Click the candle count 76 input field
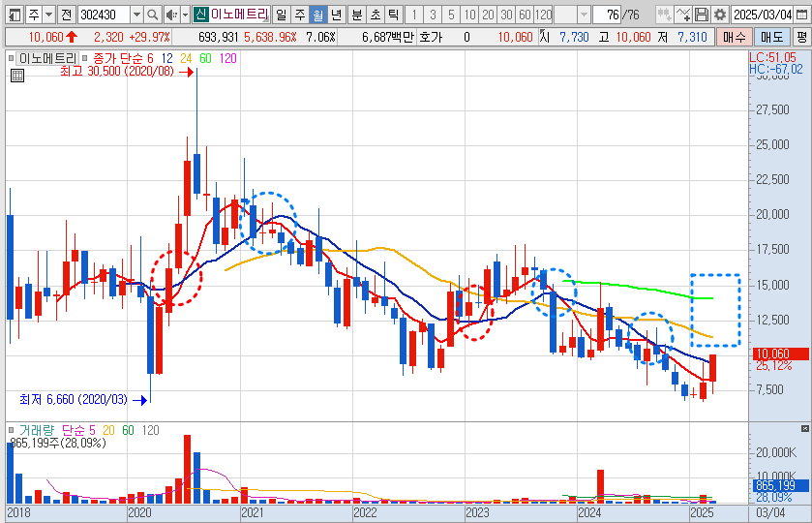The height and width of the screenshot is (523, 812). 607,15
